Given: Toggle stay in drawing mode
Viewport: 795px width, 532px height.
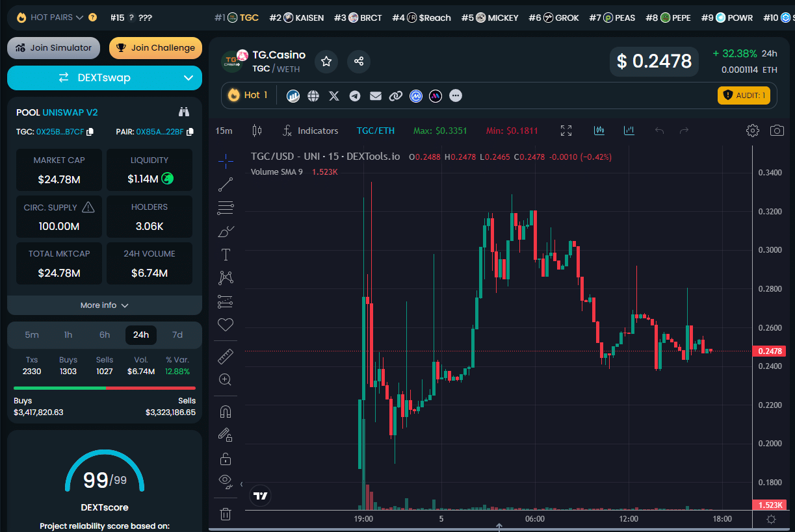Looking at the screenshot, I should [226, 435].
